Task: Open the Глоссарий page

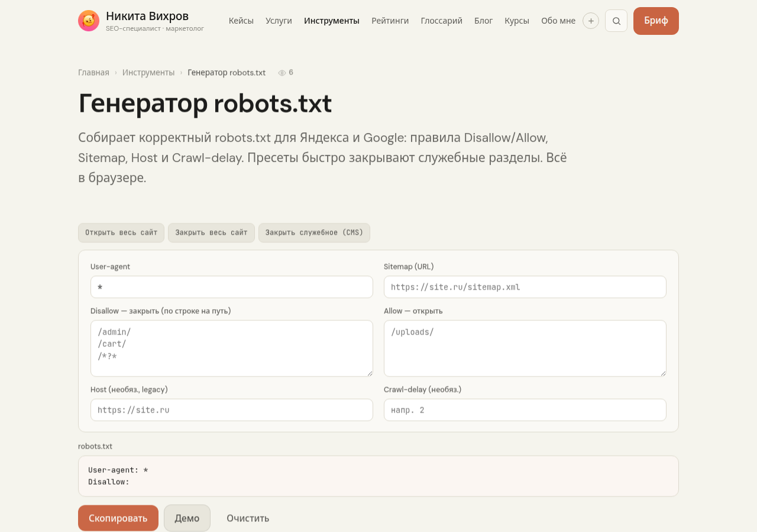Action: (x=442, y=21)
